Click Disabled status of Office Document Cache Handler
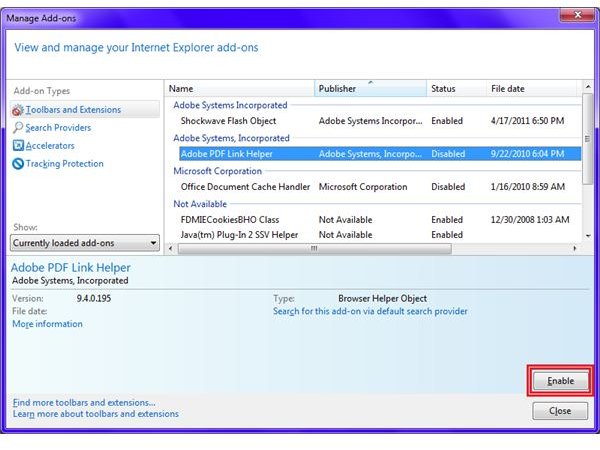Screen dimensions: 600x450 tap(448, 187)
